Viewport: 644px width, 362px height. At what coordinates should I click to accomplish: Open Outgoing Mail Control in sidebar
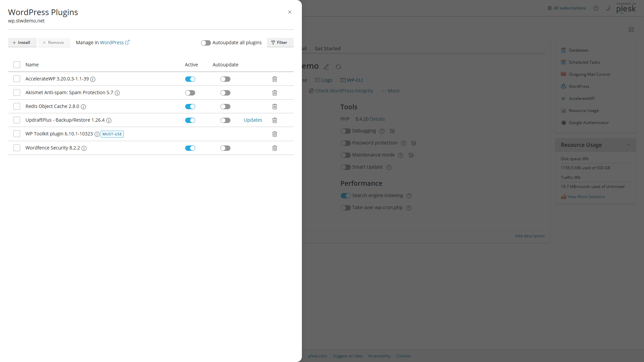(x=589, y=74)
